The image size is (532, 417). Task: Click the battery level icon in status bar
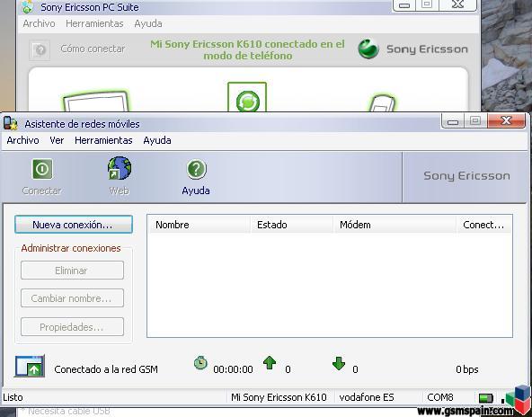486,397
